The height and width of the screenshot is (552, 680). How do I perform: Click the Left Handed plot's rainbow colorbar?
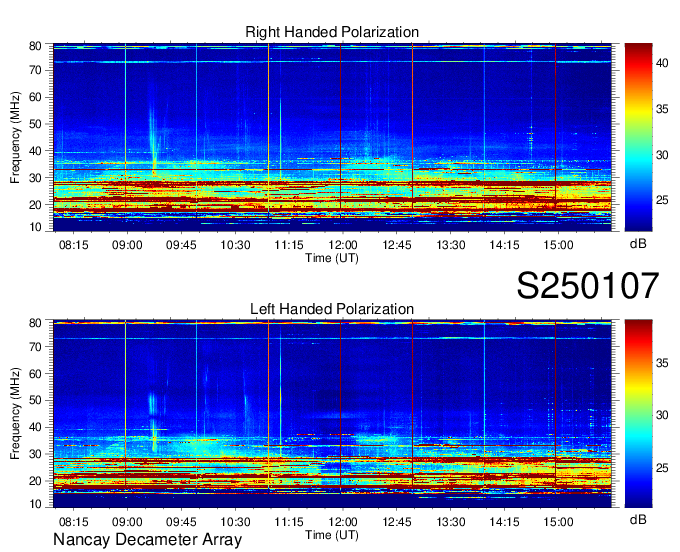[x=638, y=414]
